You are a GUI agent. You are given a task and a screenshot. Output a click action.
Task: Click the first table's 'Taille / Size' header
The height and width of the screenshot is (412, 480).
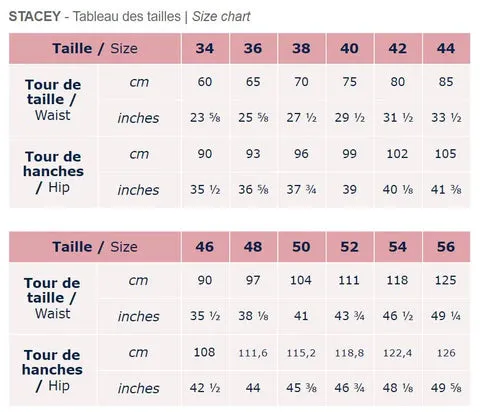point(95,48)
